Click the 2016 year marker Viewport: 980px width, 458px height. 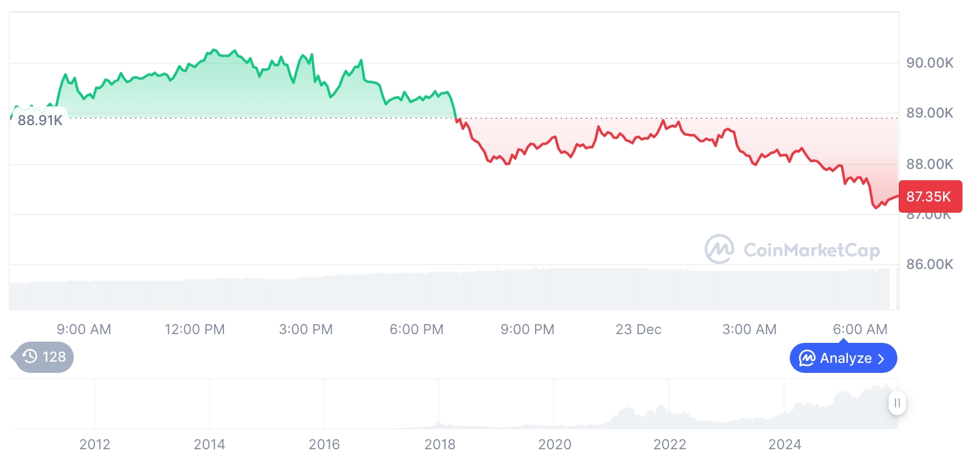pos(324,444)
